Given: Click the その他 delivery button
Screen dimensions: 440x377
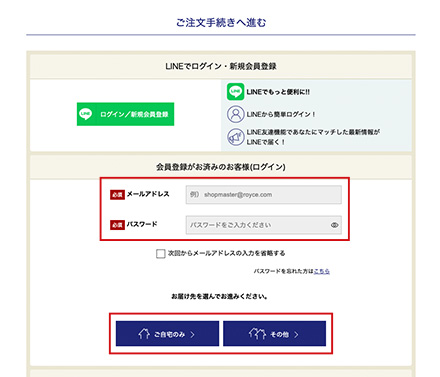Looking at the screenshot, I should 274,334.
